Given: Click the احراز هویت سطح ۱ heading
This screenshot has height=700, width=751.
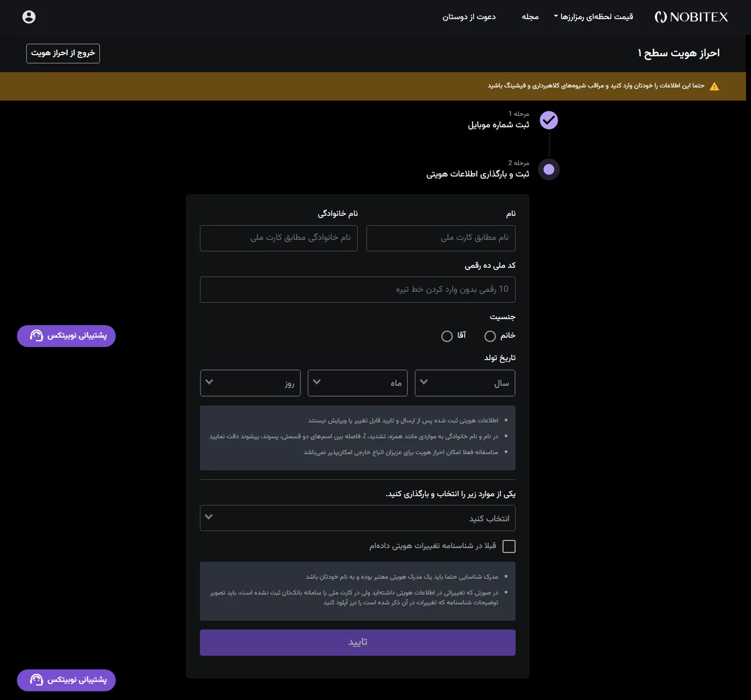Looking at the screenshot, I should pyautogui.click(x=679, y=53).
